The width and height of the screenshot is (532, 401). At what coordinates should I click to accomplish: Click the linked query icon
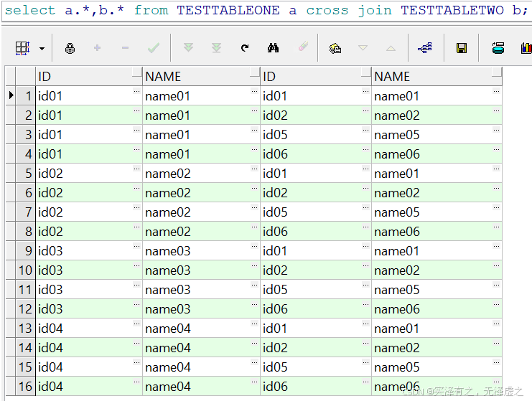[x=425, y=48]
